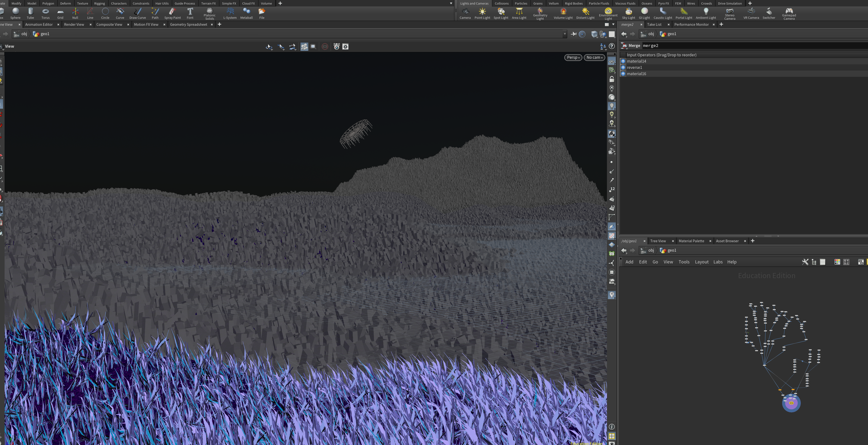Add a Point Light from shelf
868x445 pixels.
tap(482, 13)
